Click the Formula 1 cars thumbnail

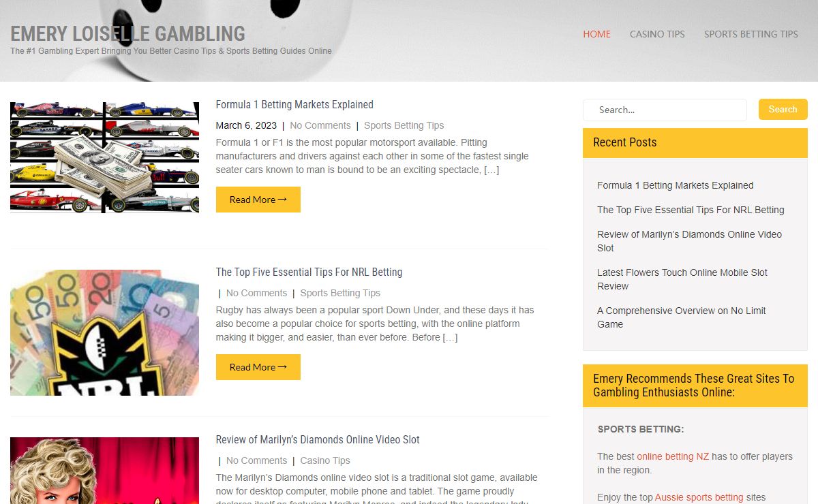click(x=104, y=157)
